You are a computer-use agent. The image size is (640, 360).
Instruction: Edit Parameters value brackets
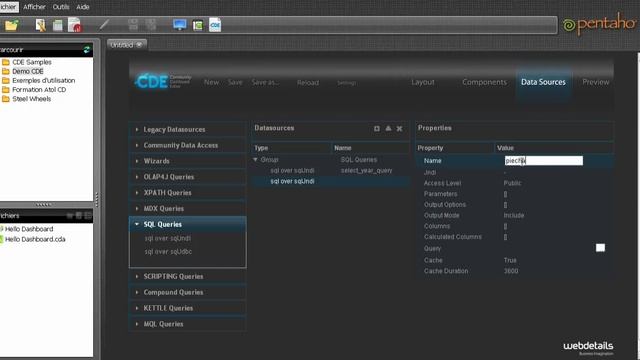[505, 194]
